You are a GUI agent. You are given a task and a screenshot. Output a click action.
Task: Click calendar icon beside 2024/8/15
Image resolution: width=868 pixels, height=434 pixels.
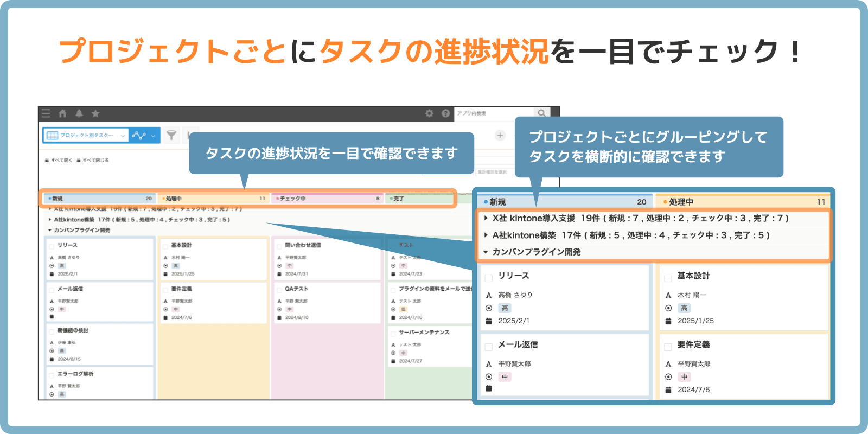[x=52, y=359]
